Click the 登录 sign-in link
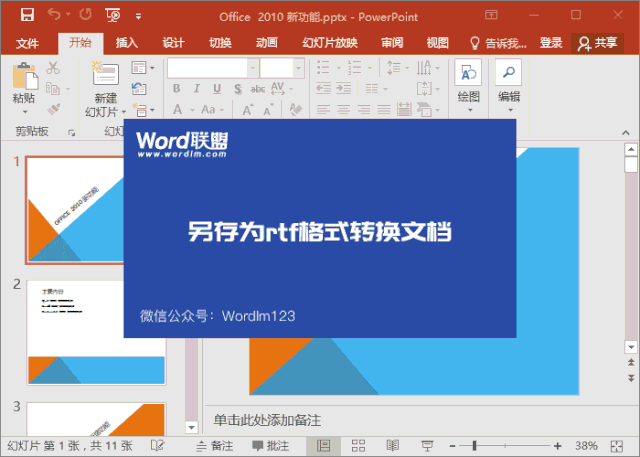The image size is (640, 457). [551, 42]
